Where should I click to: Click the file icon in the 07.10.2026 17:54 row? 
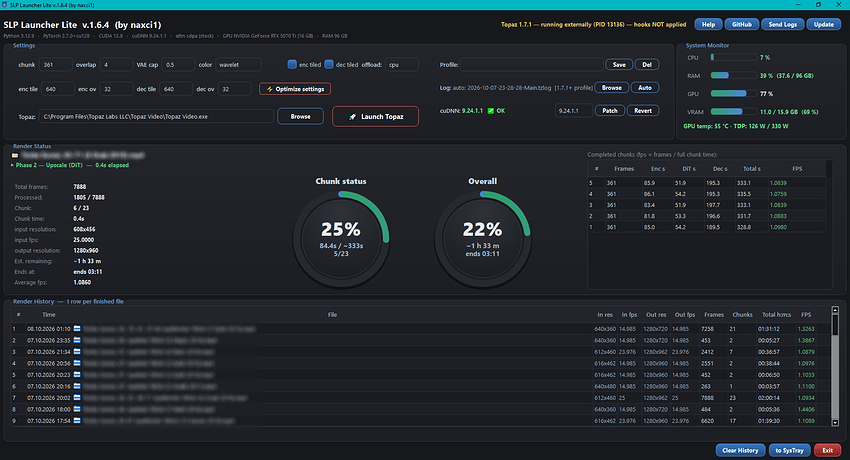tap(77, 420)
